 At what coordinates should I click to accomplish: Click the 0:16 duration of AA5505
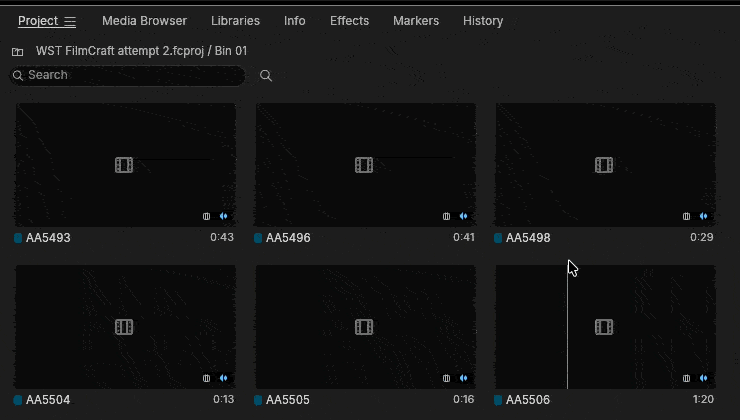[463, 399]
